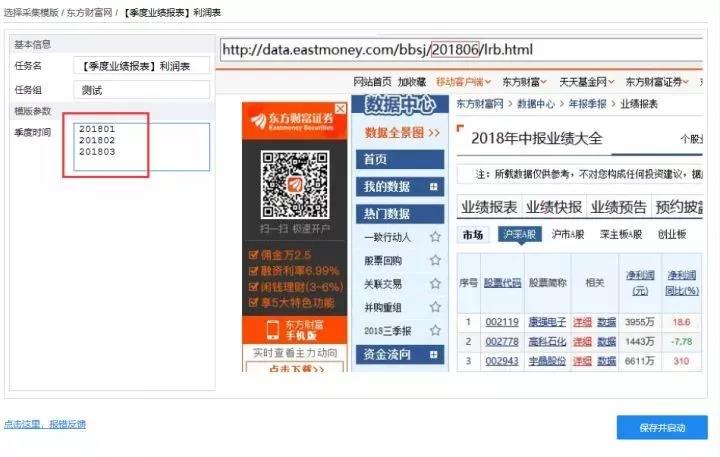Open 康强电子 stock name link
This screenshot has width=720, height=457.
[x=547, y=322]
